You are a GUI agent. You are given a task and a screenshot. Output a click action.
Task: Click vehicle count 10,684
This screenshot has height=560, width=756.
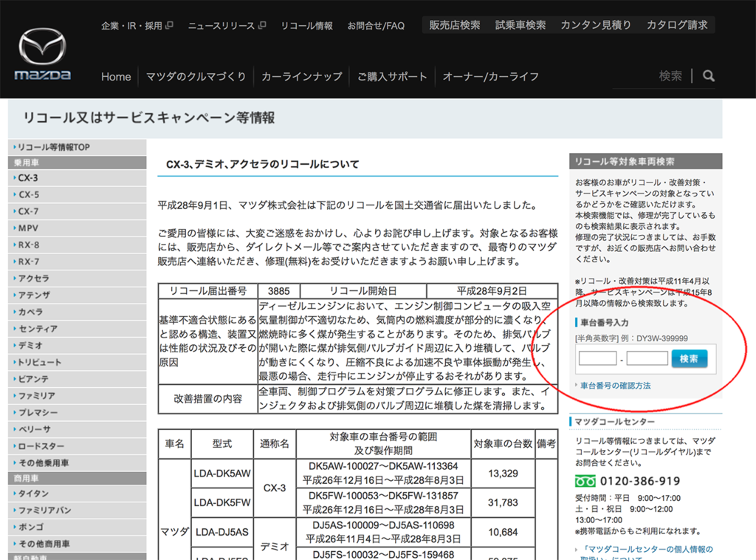(503, 533)
